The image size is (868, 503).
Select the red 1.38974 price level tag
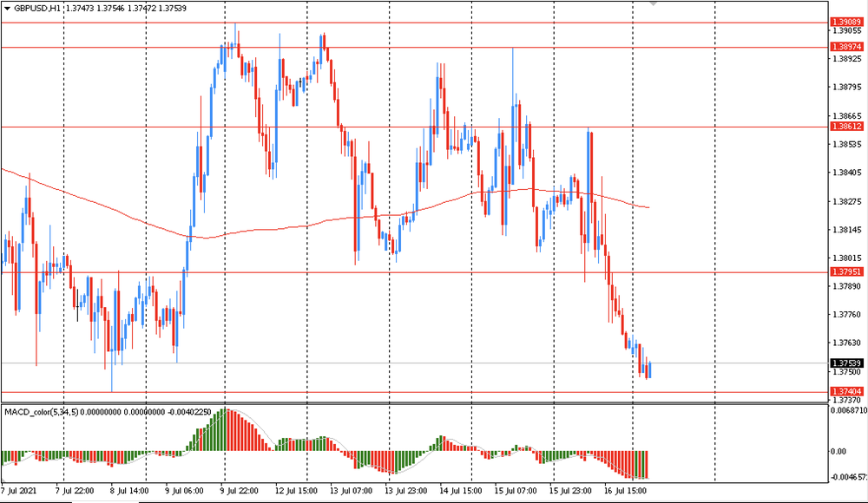tap(846, 46)
